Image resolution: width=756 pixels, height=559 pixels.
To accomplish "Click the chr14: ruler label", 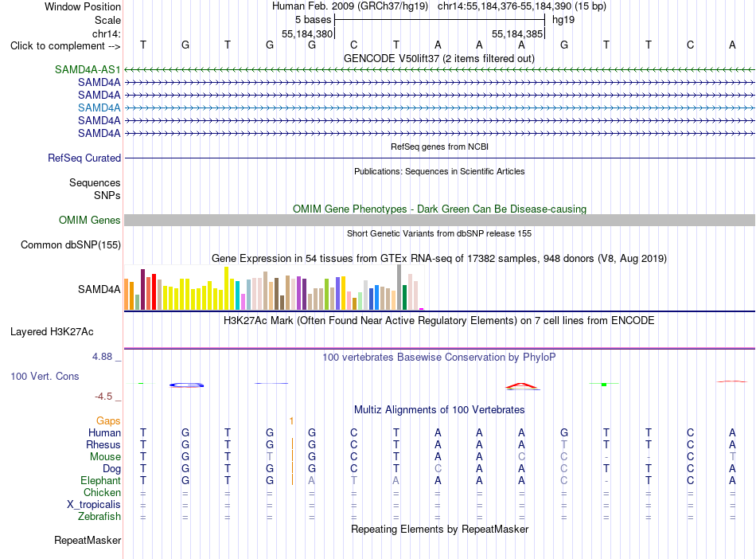I will click(107, 33).
